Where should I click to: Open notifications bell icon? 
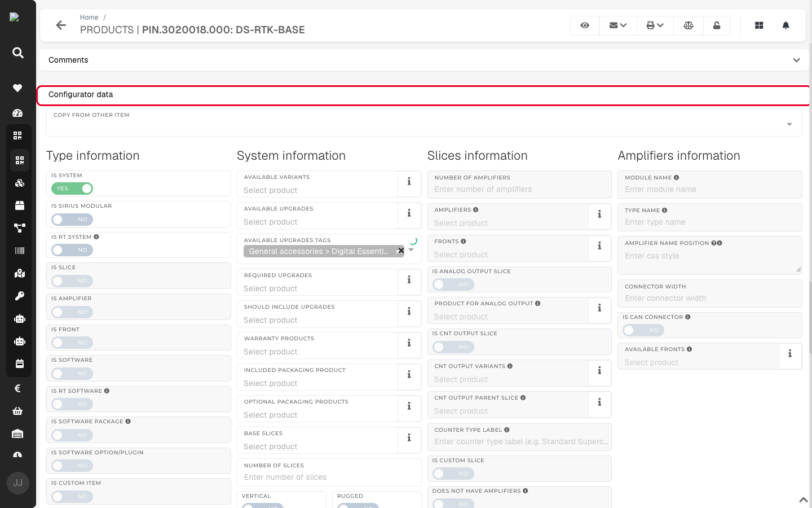(785, 25)
